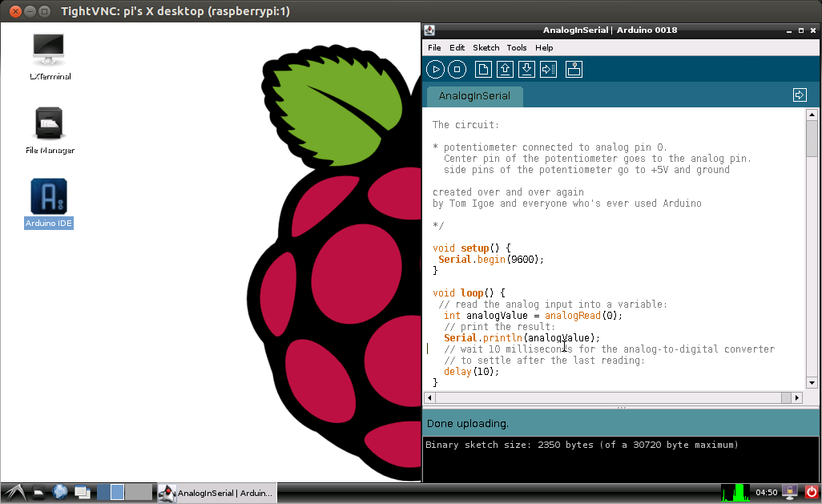Save sketch using the down-arrow icon

pyautogui.click(x=526, y=70)
